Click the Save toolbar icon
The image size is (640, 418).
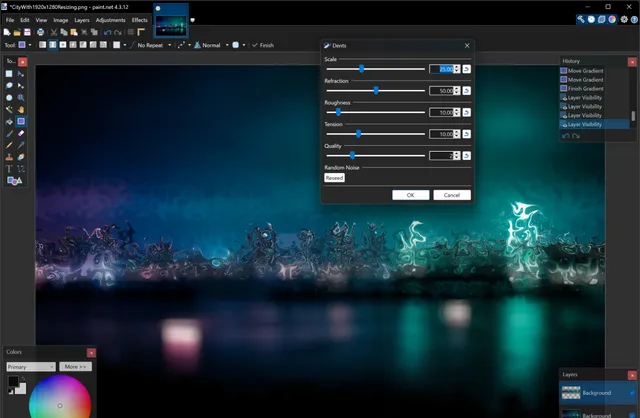[27, 32]
